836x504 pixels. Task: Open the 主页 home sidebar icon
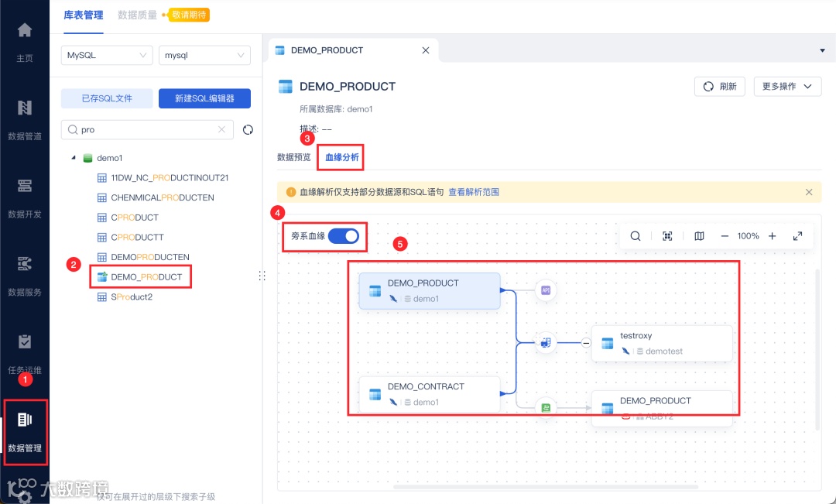click(x=25, y=42)
